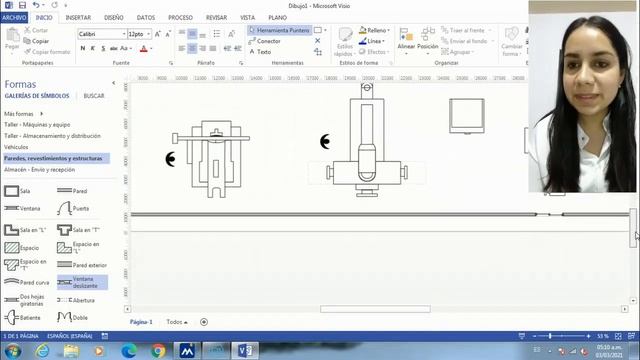Toggle align left paragraph alignment
The height and width of the screenshot is (360, 640).
pos(182,49)
